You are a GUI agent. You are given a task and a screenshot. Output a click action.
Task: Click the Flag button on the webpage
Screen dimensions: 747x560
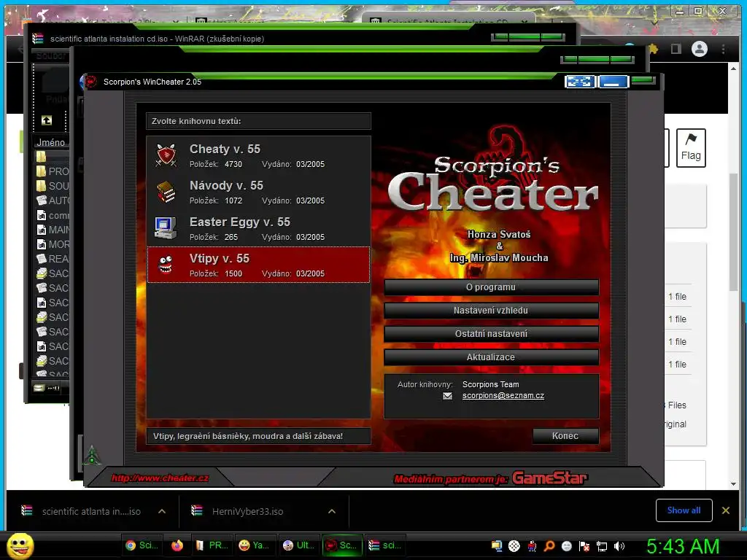click(x=691, y=148)
